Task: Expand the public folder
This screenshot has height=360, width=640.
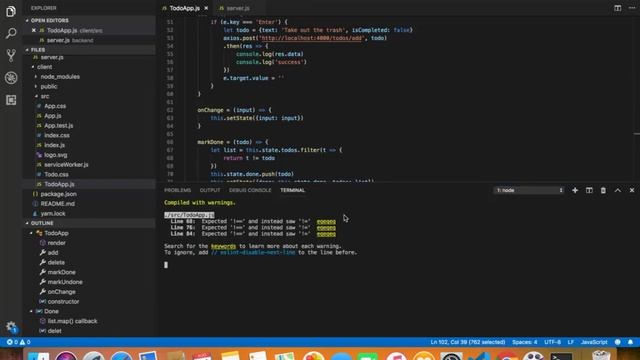Action: pos(36,87)
